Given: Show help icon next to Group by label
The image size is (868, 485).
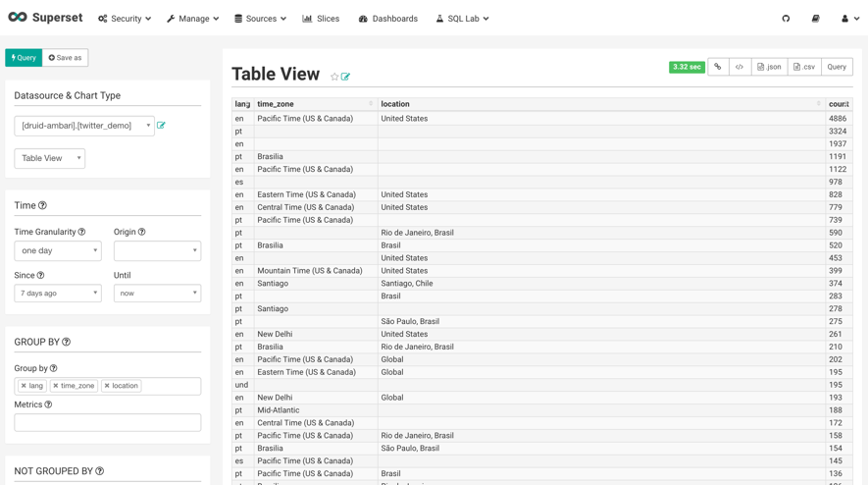Looking at the screenshot, I should point(54,368).
